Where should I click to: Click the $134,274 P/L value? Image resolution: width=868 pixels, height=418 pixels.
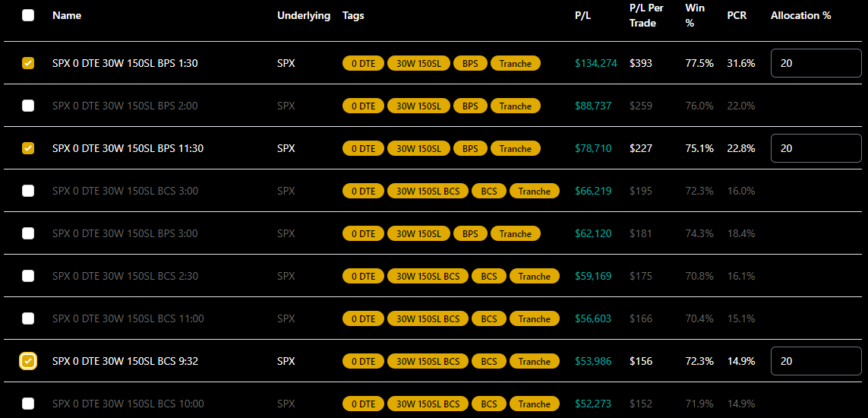click(x=596, y=63)
